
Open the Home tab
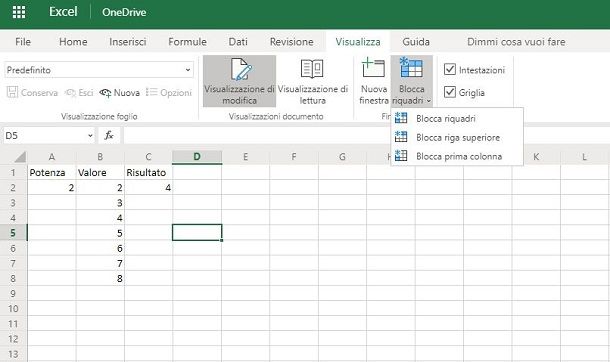tap(73, 42)
